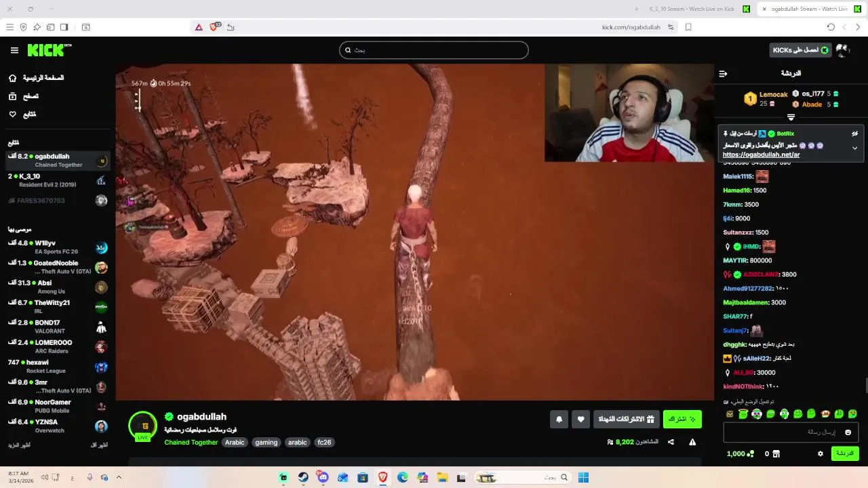The width and height of the screenshot is (868, 488).
Task: Click the heart follow button under stream
Action: (580, 420)
